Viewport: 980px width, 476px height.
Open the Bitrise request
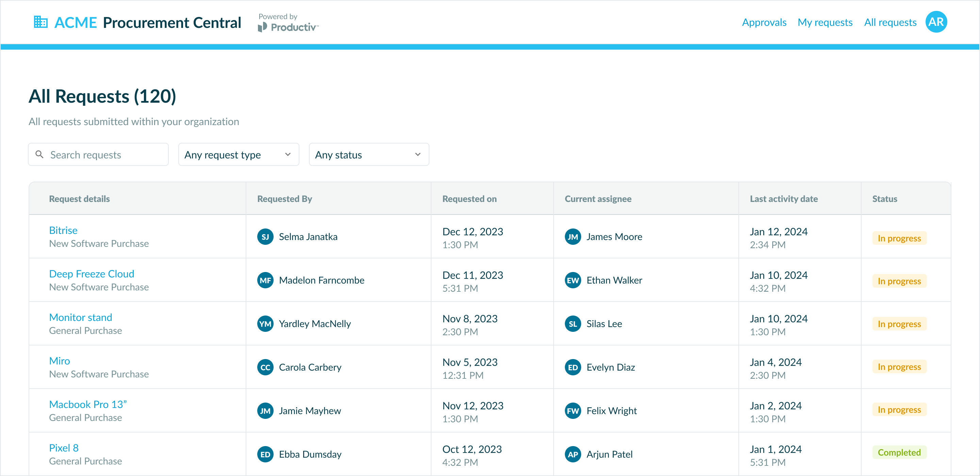(63, 231)
